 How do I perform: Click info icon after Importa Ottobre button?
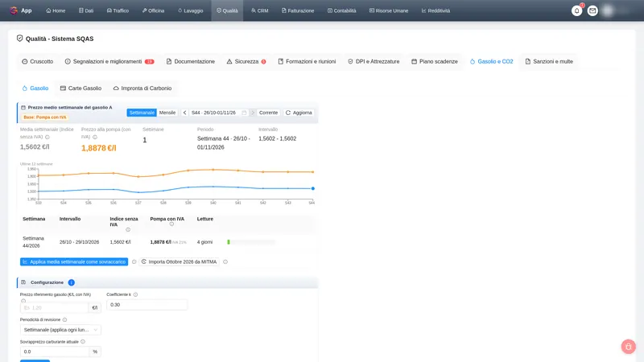point(225,262)
